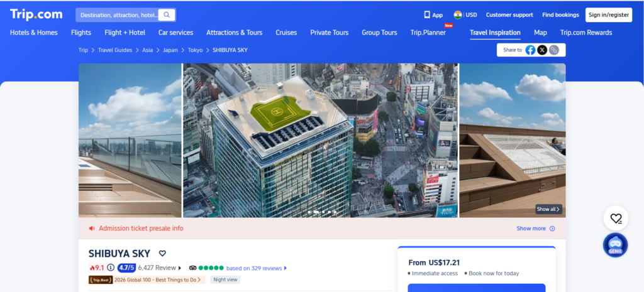Open Travel Inspiration tab

coord(495,33)
